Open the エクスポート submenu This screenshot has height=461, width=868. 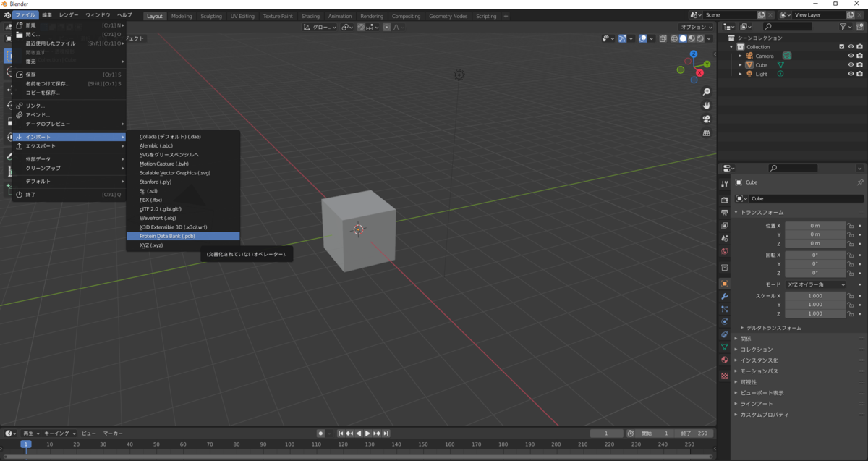(x=69, y=146)
